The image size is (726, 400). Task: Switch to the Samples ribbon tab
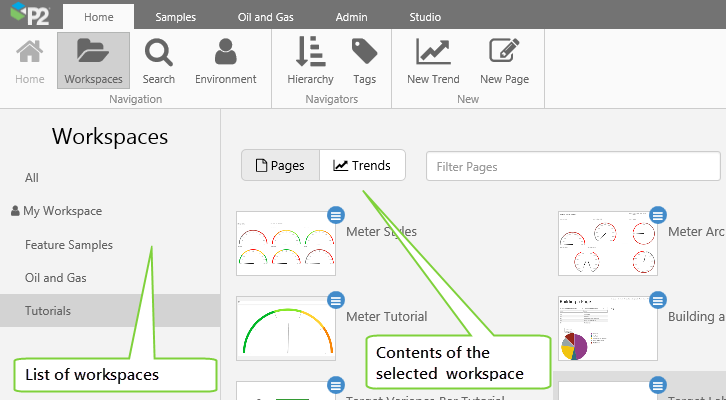pos(175,17)
